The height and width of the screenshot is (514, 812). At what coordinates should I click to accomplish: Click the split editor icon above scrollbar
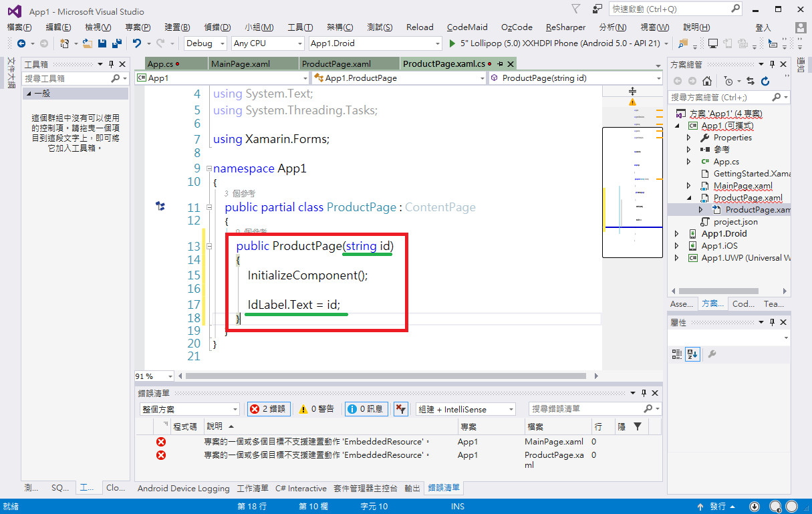[x=632, y=91]
